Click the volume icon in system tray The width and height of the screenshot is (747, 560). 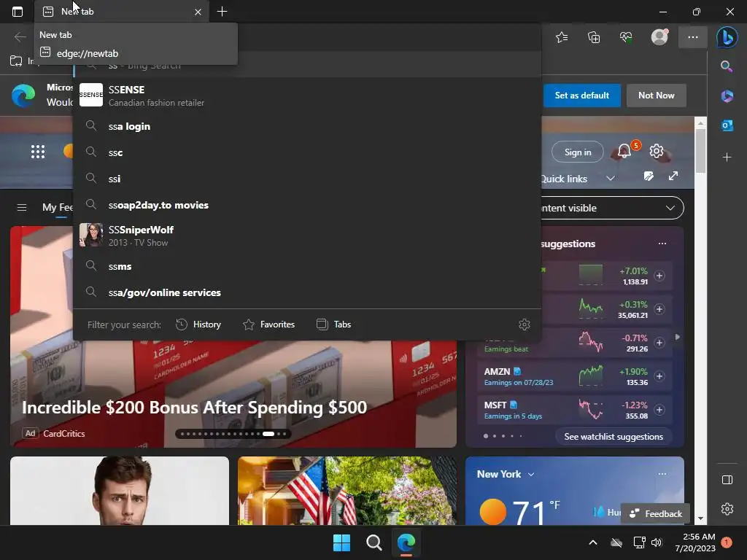click(x=657, y=542)
